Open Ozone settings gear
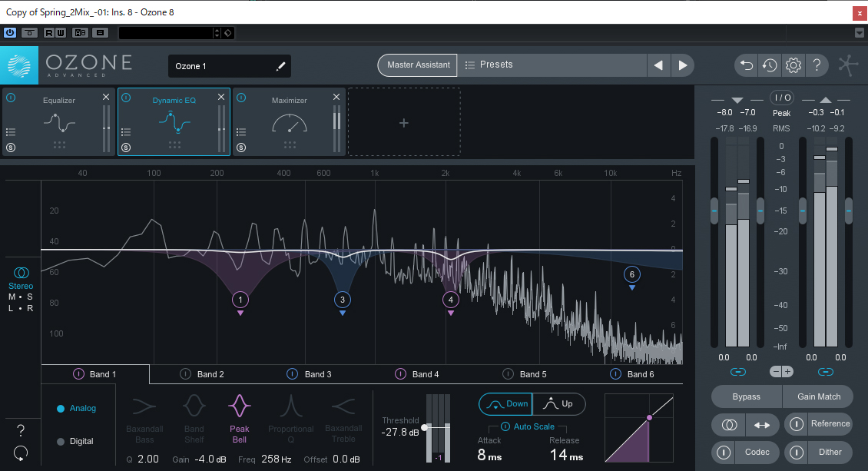This screenshot has width=868, height=471. tap(793, 65)
